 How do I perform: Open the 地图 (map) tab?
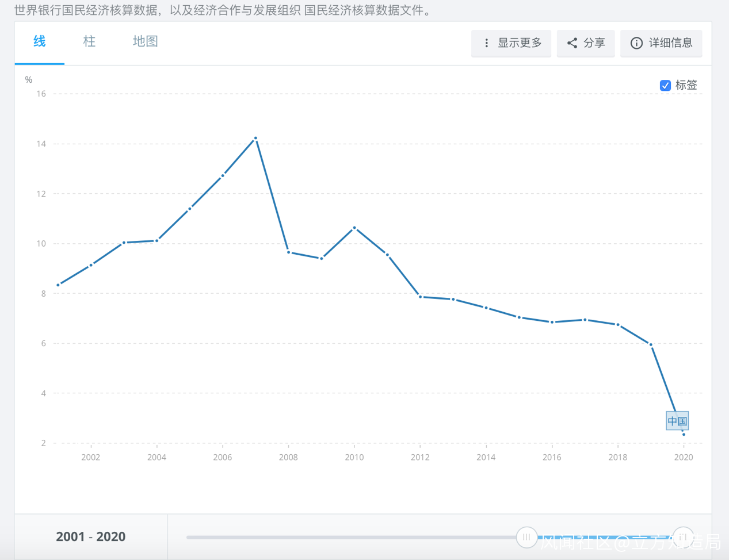pyautogui.click(x=145, y=41)
